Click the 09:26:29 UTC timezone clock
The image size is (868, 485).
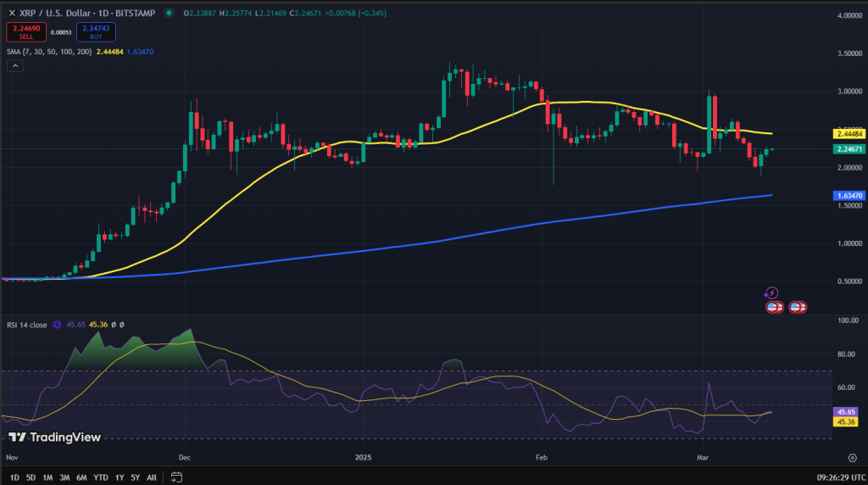[841, 477]
